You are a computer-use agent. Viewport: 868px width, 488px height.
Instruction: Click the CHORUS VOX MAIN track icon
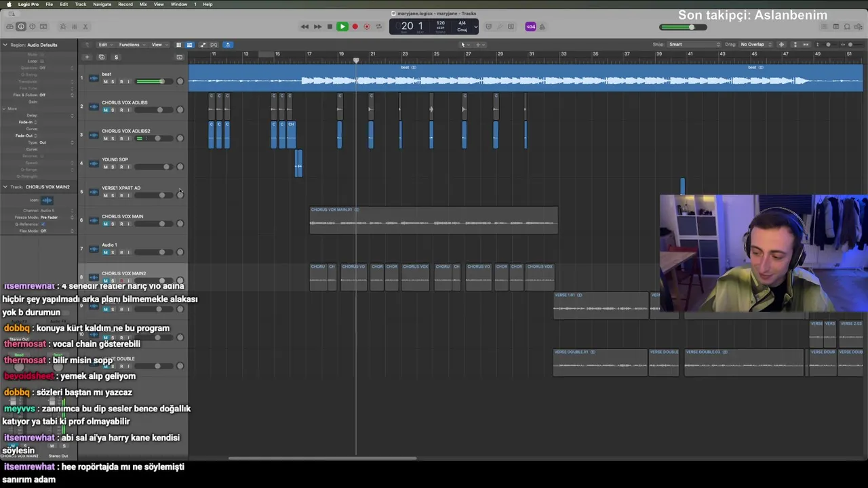tap(94, 220)
